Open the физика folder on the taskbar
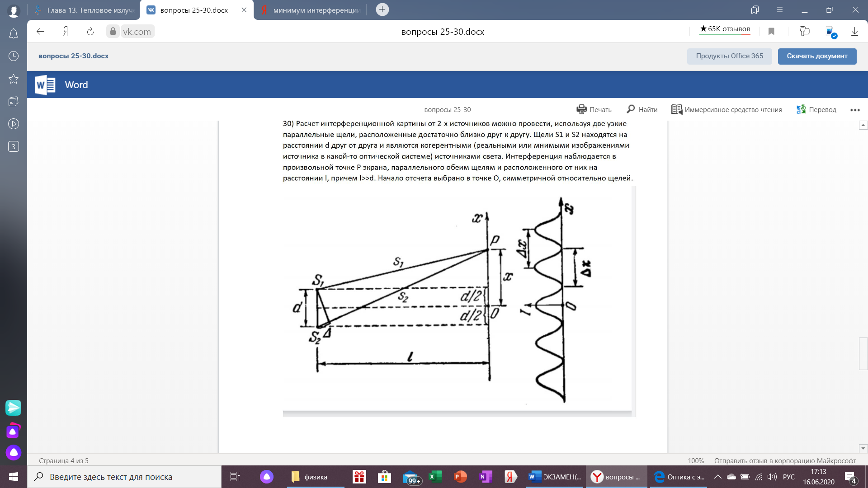 tap(316, 477)
